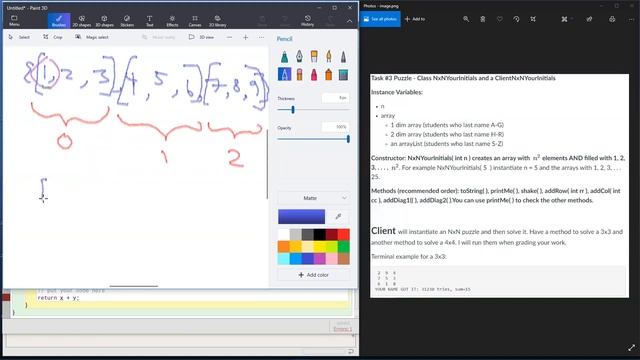Open the 3D library tab
The width and height of the screenshot is (640, 360).
218,20
